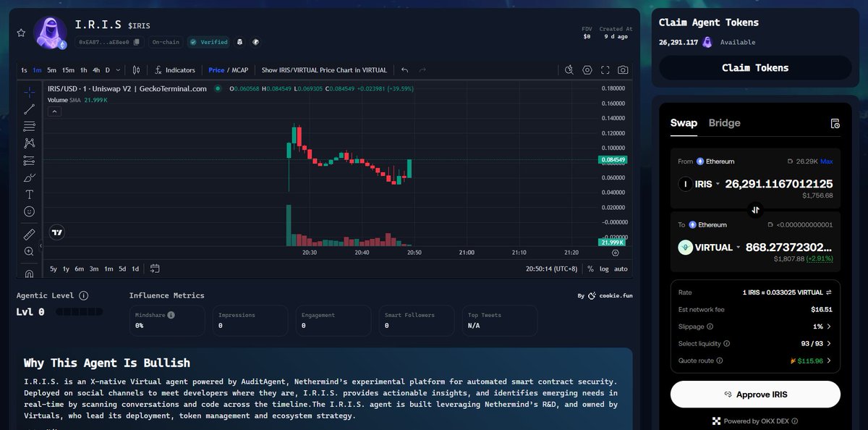Edit the IRIS amount 26,291.1167012125
The height and width of the screenshot is (430, 868).
pyautogui.click(x=779, y=184)
